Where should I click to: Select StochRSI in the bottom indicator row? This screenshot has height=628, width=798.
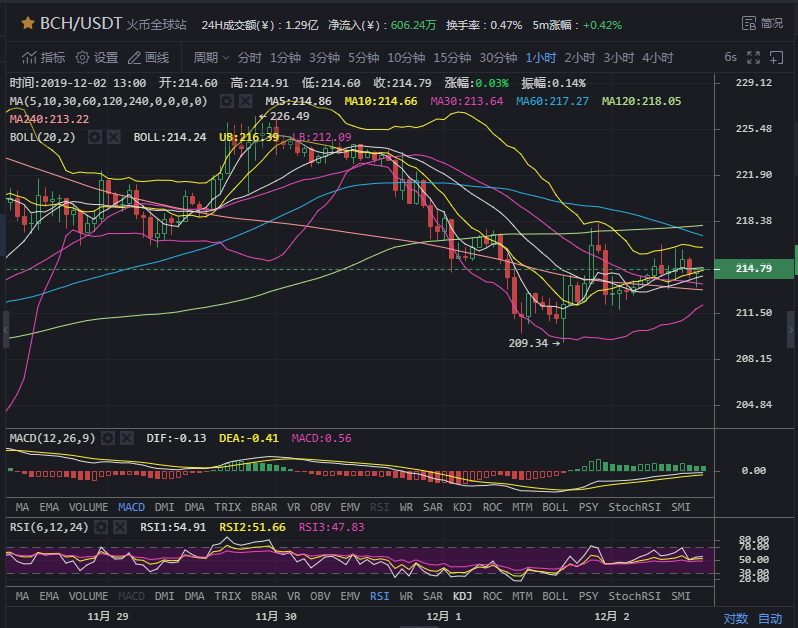(x=635, y=596)
